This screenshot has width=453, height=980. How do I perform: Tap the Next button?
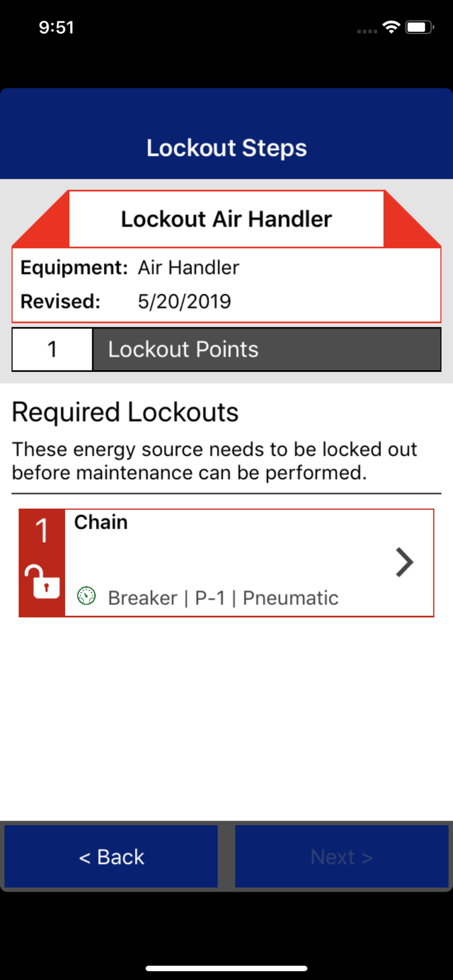click(342, 857)
